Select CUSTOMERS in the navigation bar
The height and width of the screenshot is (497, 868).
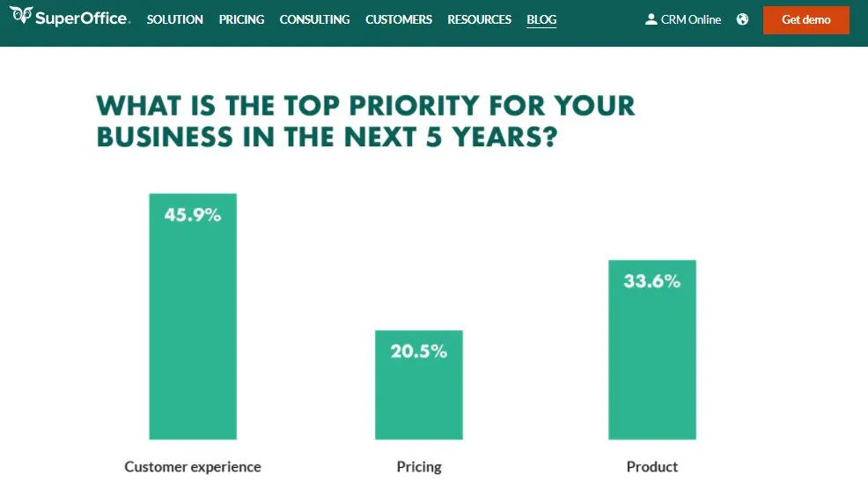(x=399, y=19)
